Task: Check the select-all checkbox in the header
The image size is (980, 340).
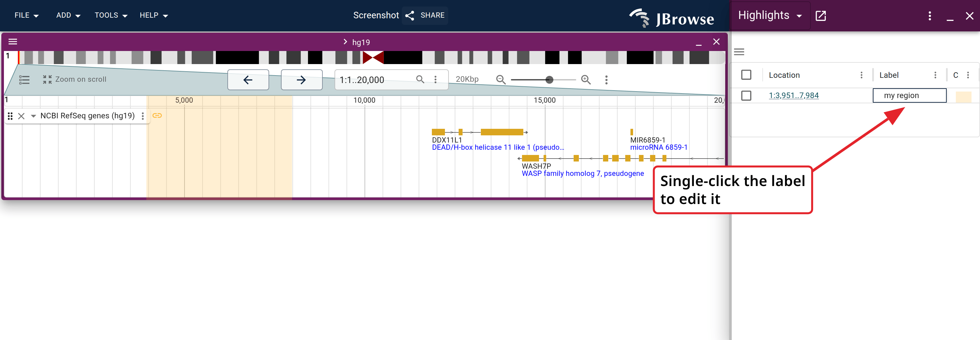Action: pyautogui.click(x=746, y=75)
